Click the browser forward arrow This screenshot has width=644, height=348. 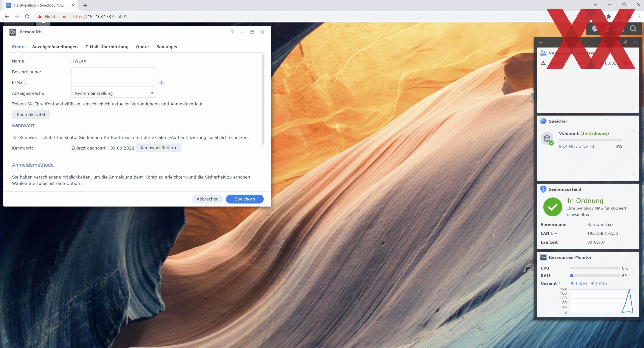17,16
